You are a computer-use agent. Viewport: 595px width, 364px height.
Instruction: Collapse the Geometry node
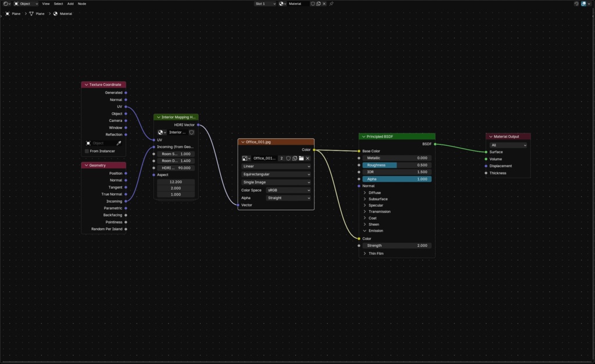[x=86, y=165]
